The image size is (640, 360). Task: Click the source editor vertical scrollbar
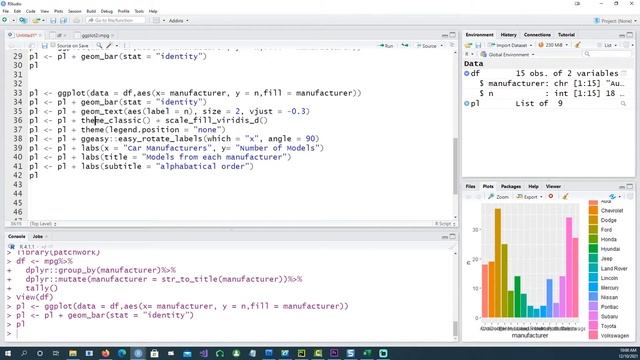click(456, 165)
